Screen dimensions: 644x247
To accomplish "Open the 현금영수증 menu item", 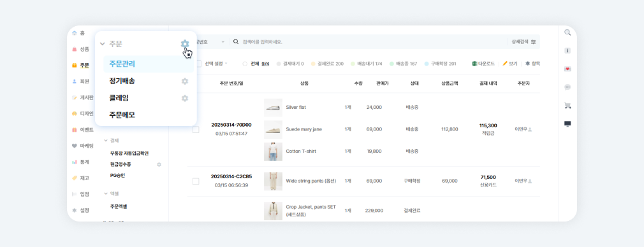I will point(121,164).
